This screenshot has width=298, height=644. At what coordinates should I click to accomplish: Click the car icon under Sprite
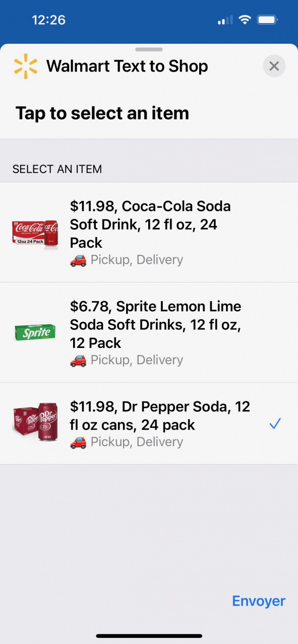point(78,361)
